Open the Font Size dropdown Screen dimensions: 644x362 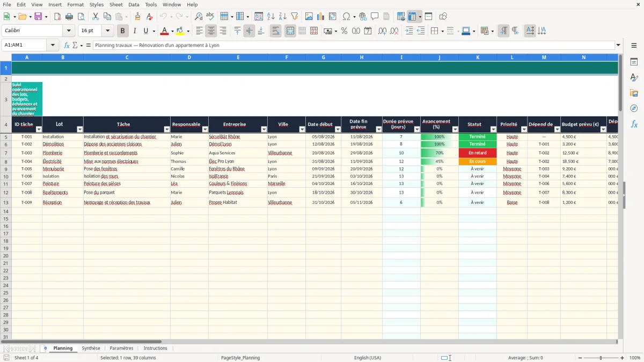(107, 31)
